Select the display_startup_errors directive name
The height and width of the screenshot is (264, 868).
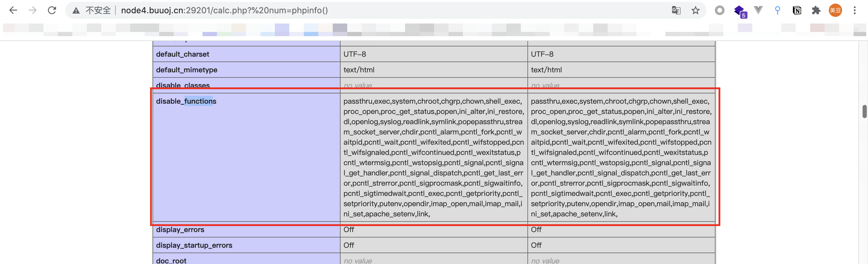pos(194,245)
